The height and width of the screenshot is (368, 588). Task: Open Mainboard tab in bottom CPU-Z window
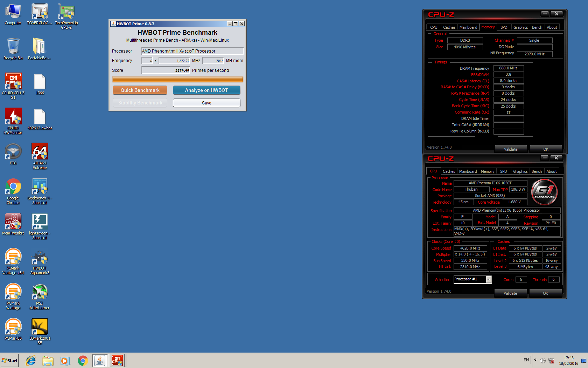(x=468, y=171)
